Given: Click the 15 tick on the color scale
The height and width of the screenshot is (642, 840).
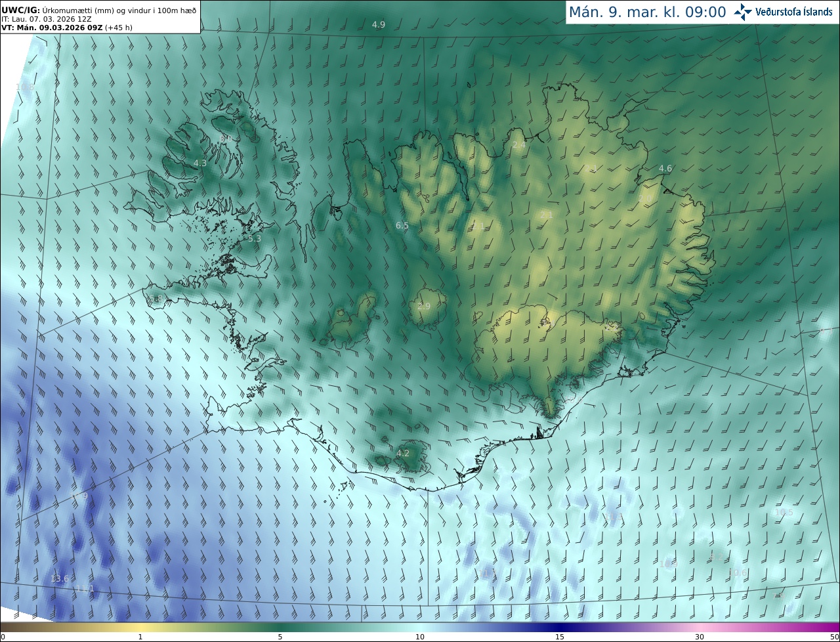Looking at the screenshot, I should (560, 637).
